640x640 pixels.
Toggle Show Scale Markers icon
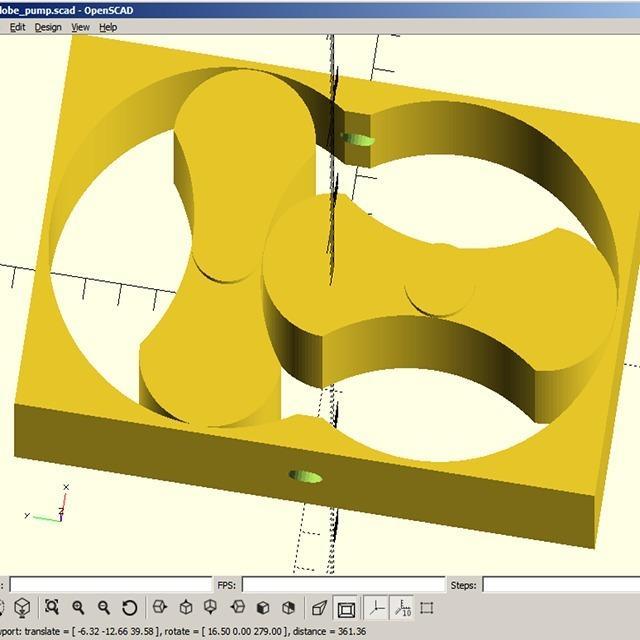pos(402,608)
